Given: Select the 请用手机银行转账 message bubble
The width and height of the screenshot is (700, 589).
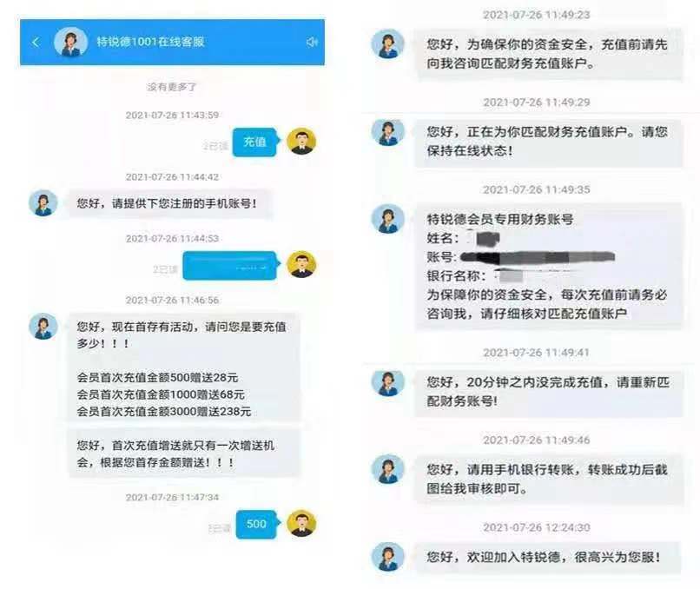Looking at the screenshot, I should 549,480.
